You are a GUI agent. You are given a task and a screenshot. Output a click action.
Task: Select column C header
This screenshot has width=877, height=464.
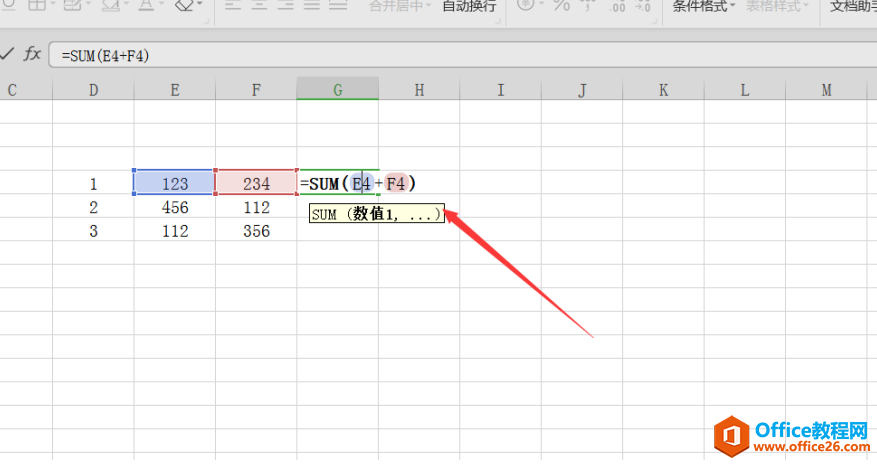[x=26, y=90]
